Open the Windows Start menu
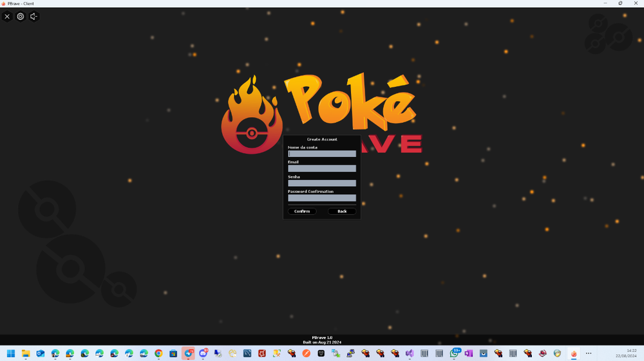 11,353
